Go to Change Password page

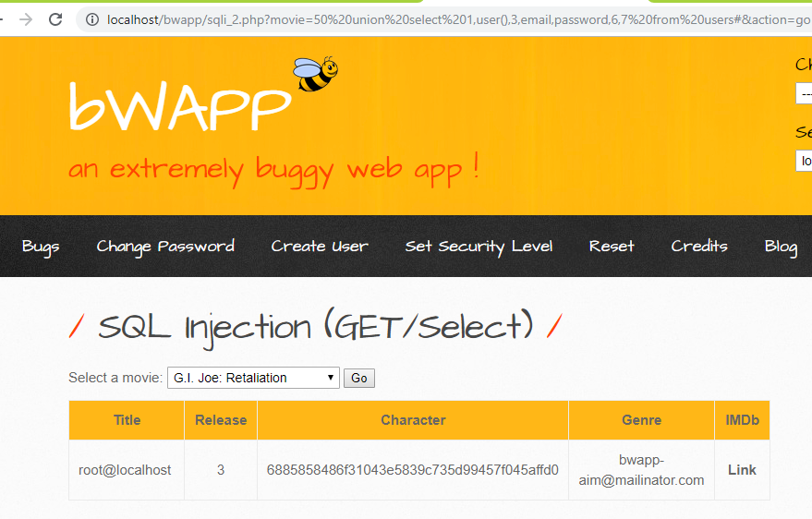tap(165, 247)
